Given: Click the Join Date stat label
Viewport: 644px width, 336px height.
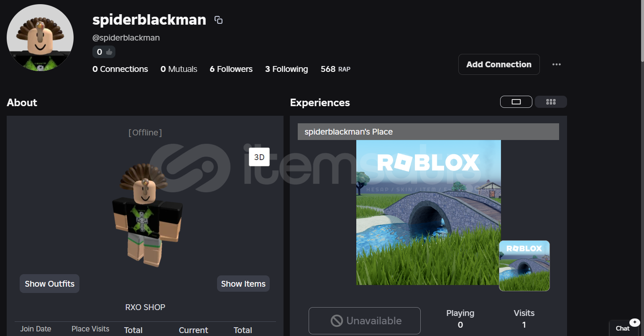Looking at the screenshot, I should pos(36,329).
